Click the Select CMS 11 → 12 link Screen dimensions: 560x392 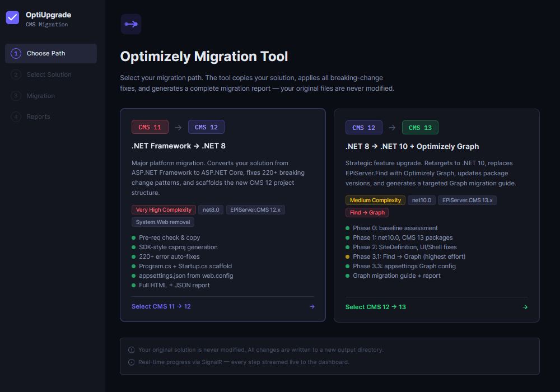tap(161, 306)
